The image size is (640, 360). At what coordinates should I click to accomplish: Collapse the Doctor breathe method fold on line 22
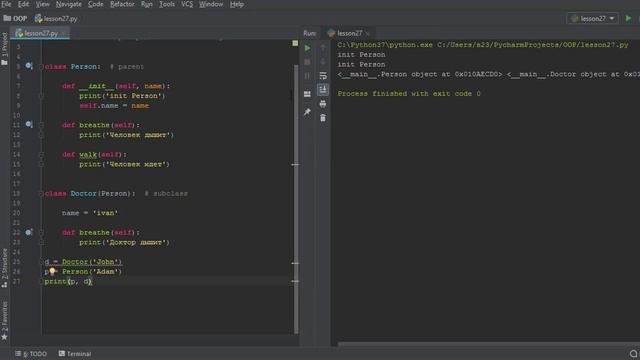[x=41, y=233]
